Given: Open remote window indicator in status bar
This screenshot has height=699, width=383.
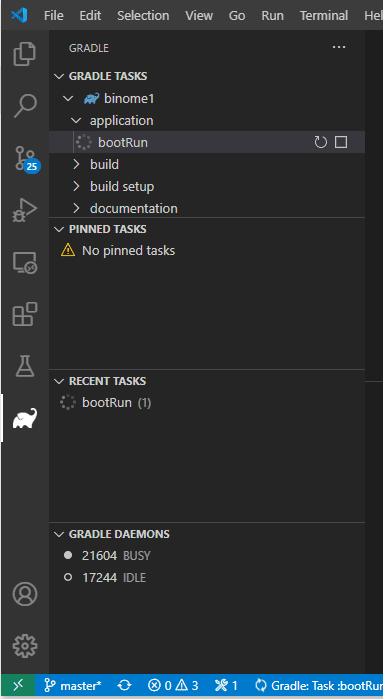Looking at the screenshot, I should pyautogui.click(x=18, y=685).
